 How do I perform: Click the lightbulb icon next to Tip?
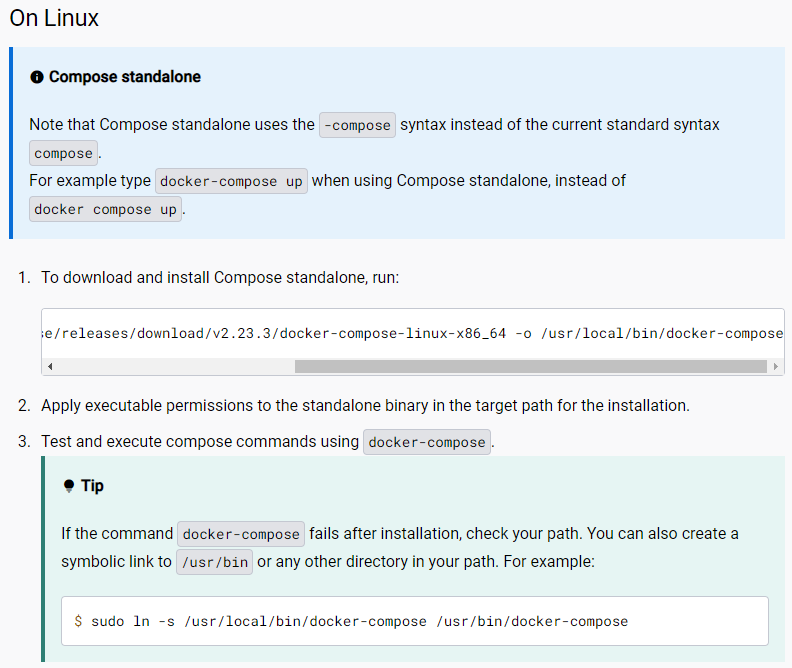tap(69, 486)
